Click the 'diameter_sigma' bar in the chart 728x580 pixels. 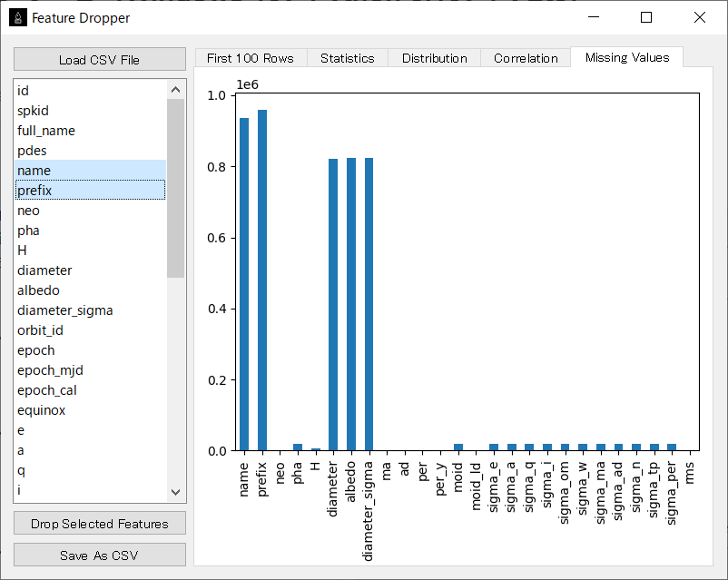tap(369, 304)
